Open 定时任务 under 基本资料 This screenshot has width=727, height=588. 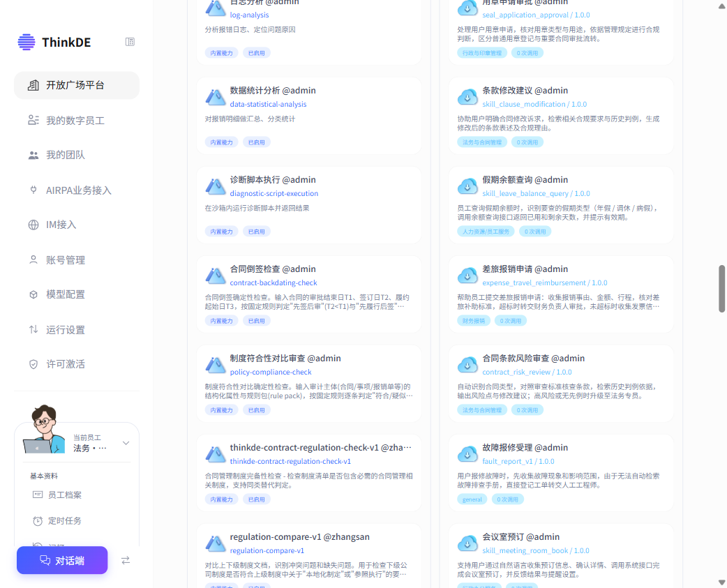64,521
